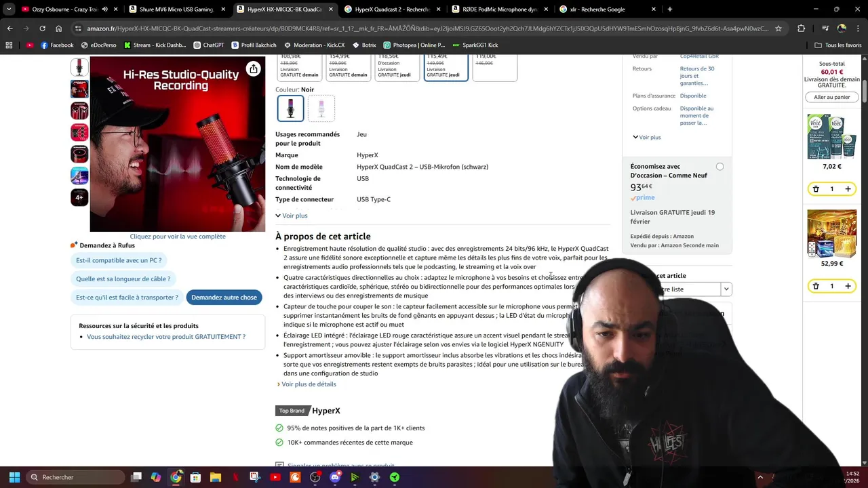
Task: Remove the 52,99 € cart item via trash
Action: click(x=816, y=286)
